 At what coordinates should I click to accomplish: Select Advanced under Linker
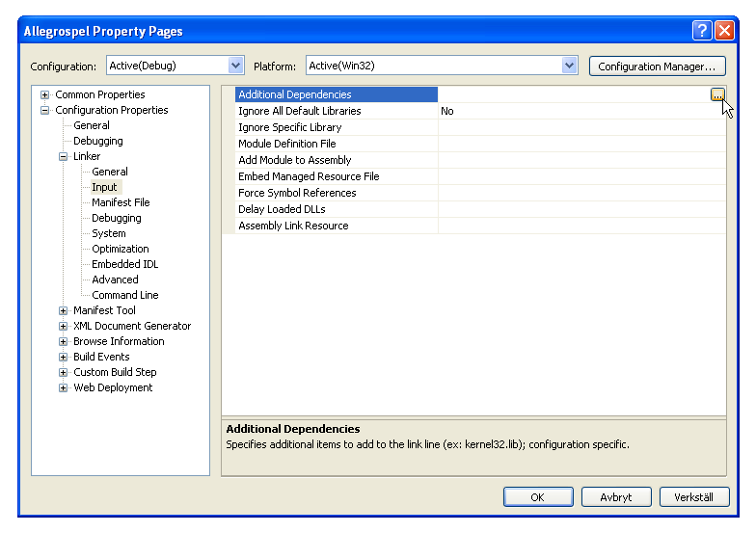click(115, 280)
